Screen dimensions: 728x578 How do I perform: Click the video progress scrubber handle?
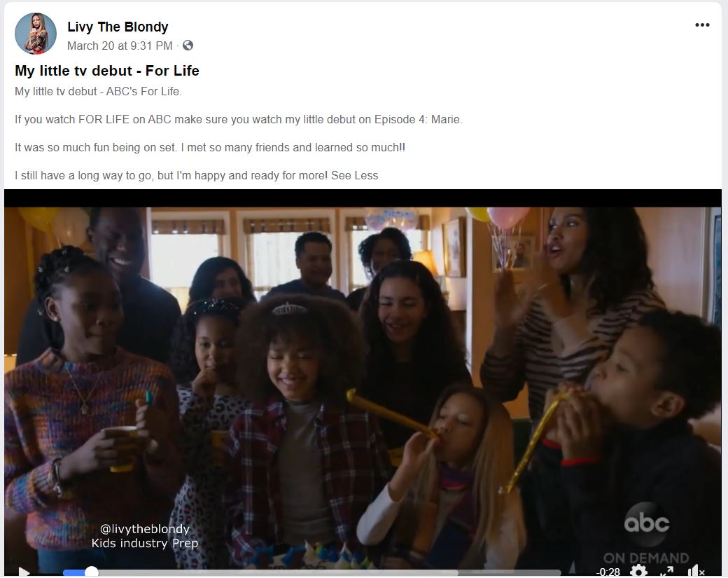(x=92, y=572)
